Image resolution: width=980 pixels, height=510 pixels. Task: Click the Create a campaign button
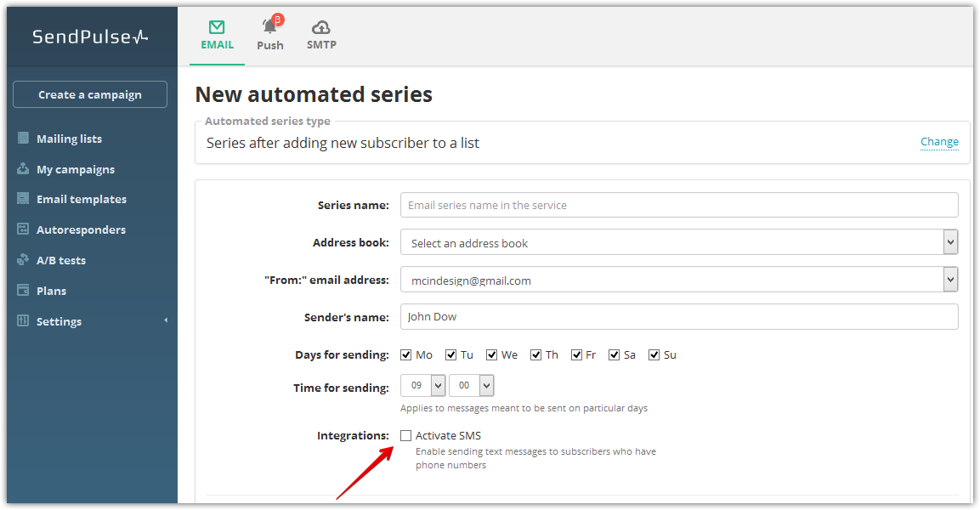tap(90, 94)
